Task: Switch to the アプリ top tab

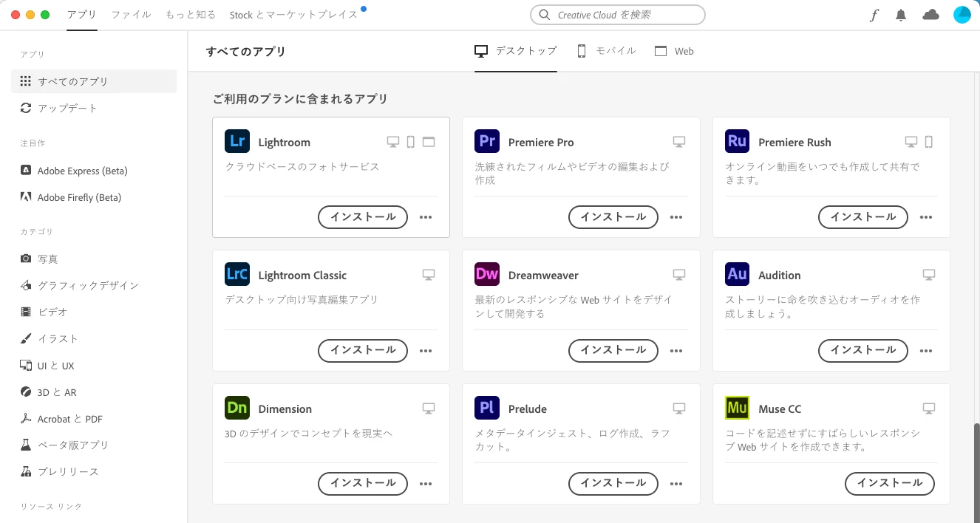Action: click(x=81, y=15)
